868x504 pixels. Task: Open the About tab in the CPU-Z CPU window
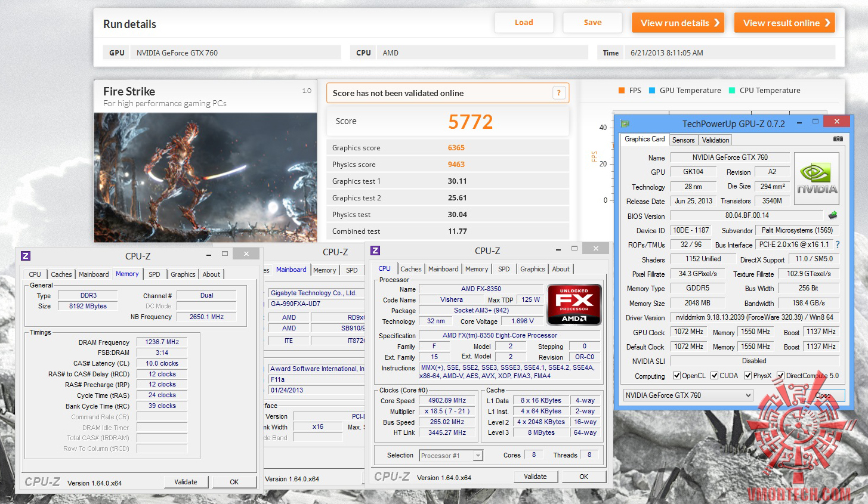(561, 269)
